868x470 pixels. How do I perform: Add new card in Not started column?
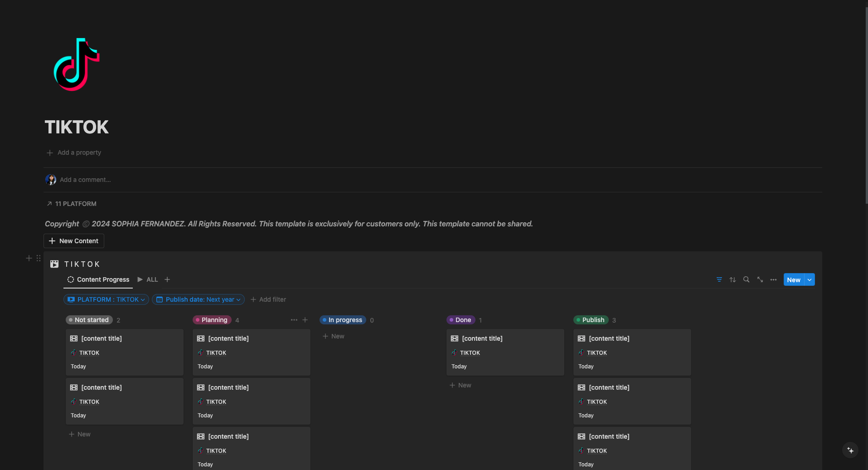point(80,434)
